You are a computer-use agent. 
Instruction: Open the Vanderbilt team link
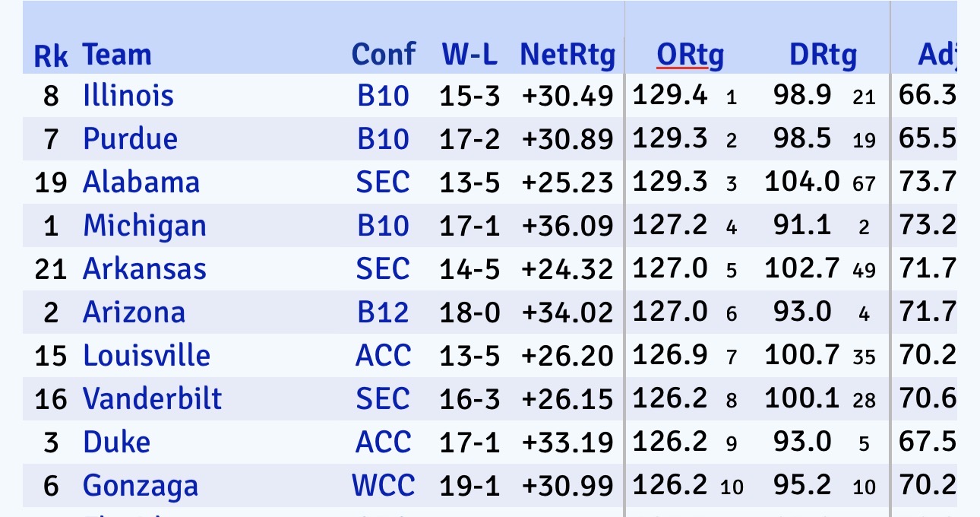(x=152, y=399)
